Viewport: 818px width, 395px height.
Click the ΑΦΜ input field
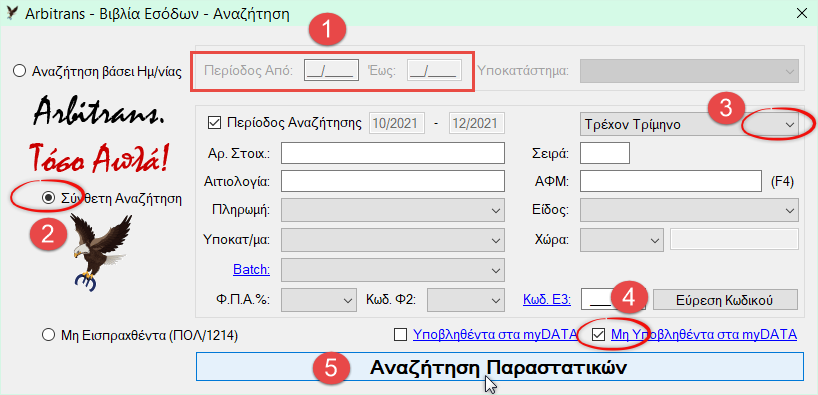671,181
